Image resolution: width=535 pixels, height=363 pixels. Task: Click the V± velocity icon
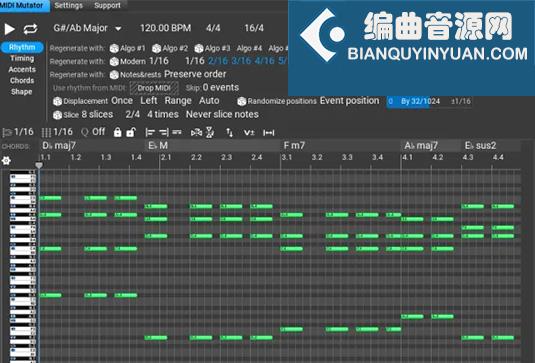[249, 133]
